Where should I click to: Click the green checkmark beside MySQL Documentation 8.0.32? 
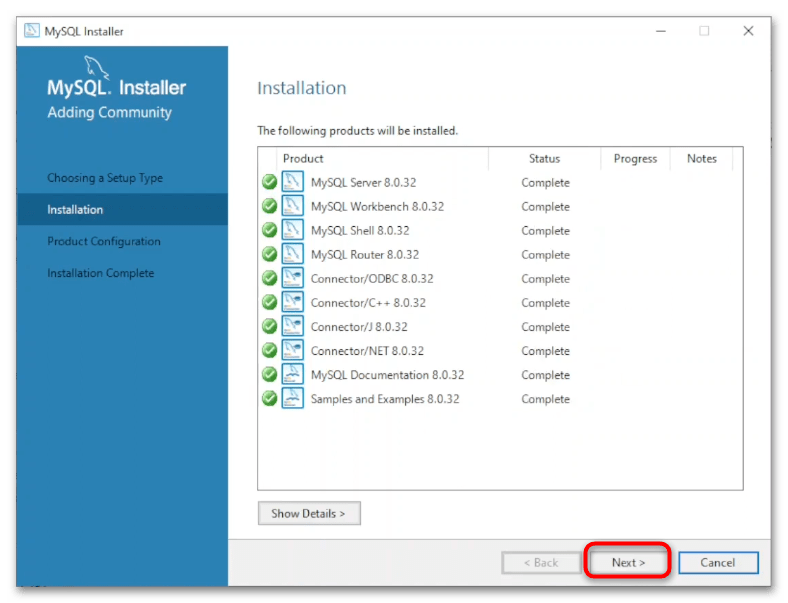click(269, 374)
